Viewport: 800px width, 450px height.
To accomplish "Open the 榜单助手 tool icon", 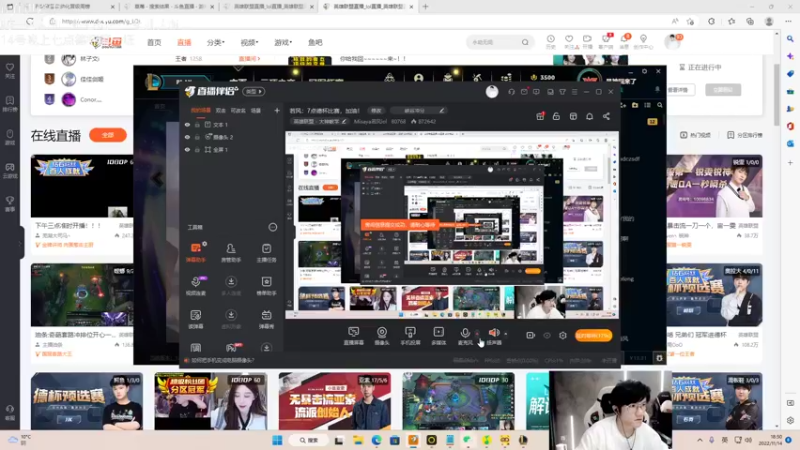I will pos(266,285).
